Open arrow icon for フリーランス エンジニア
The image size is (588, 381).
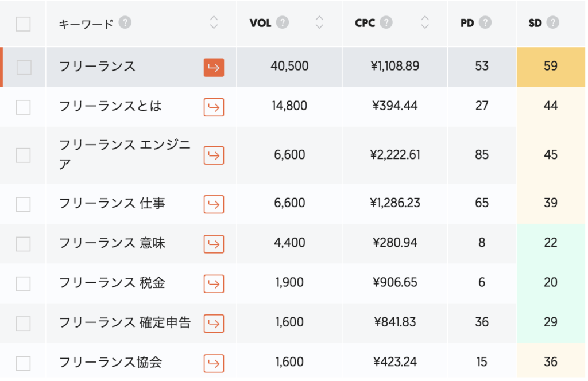click(214, 155)
